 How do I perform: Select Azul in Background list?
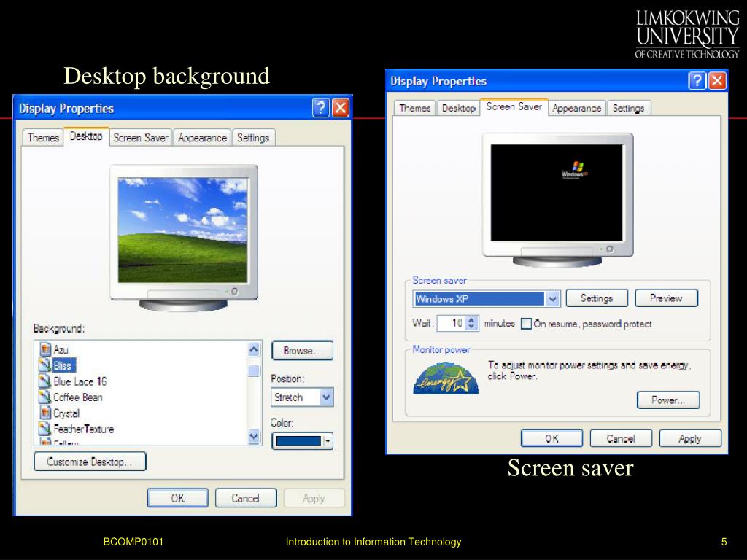(x=61, y=349)
